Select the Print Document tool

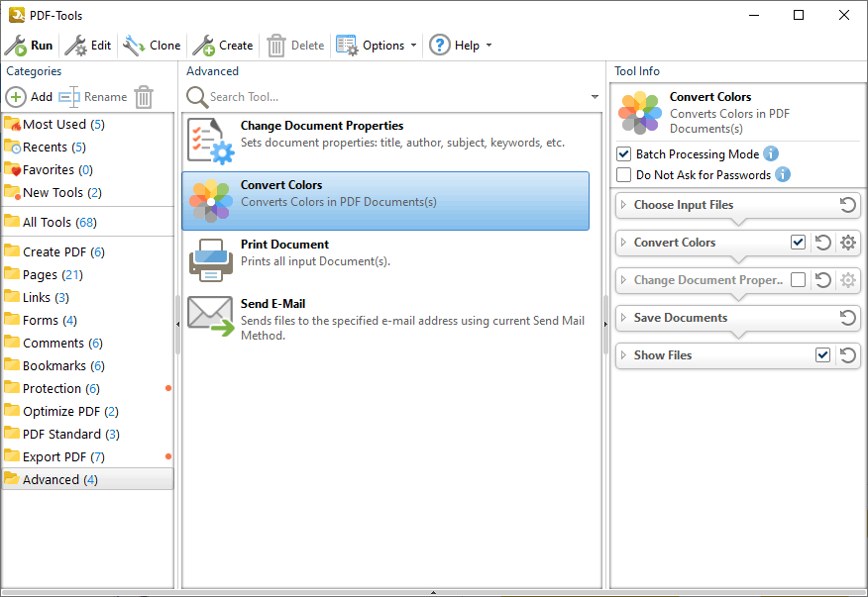pyautogui.click(x=385, y=260)
